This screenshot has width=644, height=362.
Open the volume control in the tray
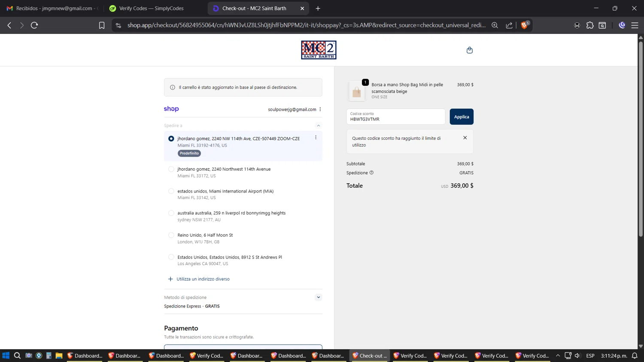577,356
